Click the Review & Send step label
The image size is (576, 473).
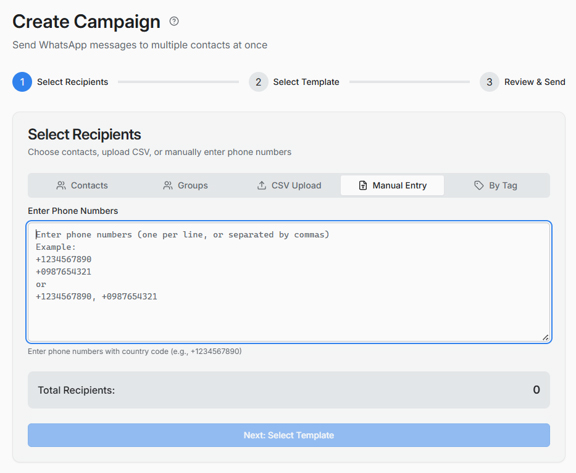point(534,82)
